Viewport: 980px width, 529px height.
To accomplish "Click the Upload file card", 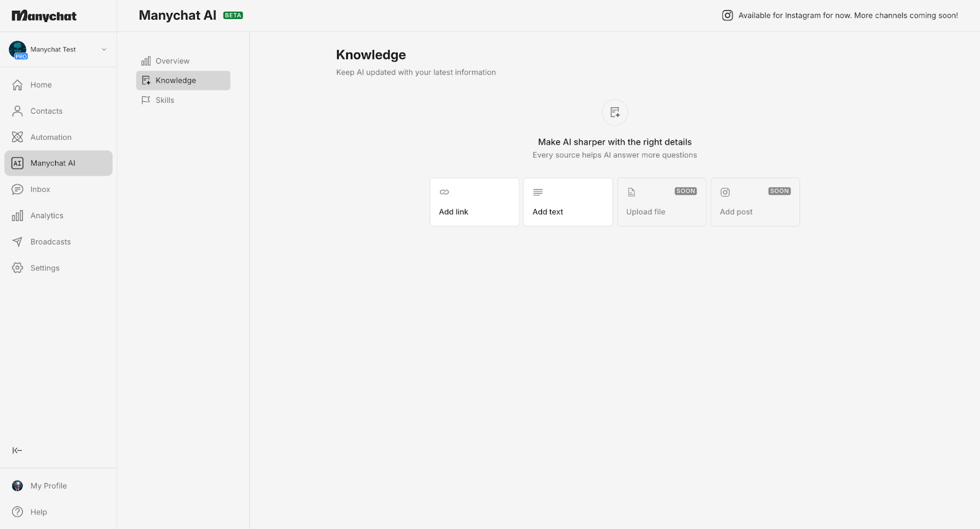I will [661, 202].
